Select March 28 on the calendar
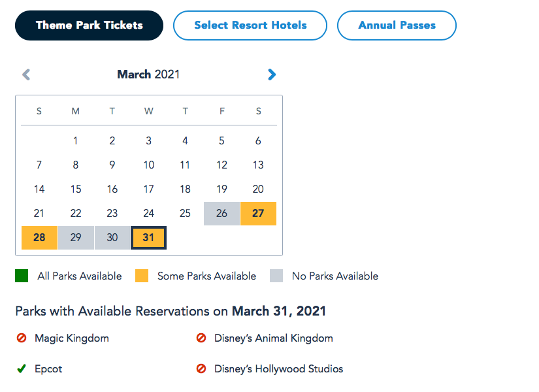This screenshot has width=539, height=392. [x=39, y=237]
